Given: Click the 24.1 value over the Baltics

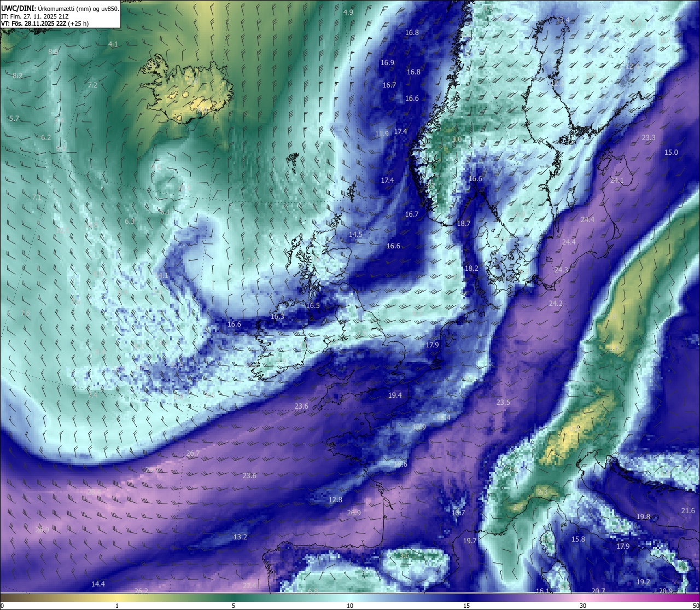Looking at the screenshot, I should pos(617,180).
